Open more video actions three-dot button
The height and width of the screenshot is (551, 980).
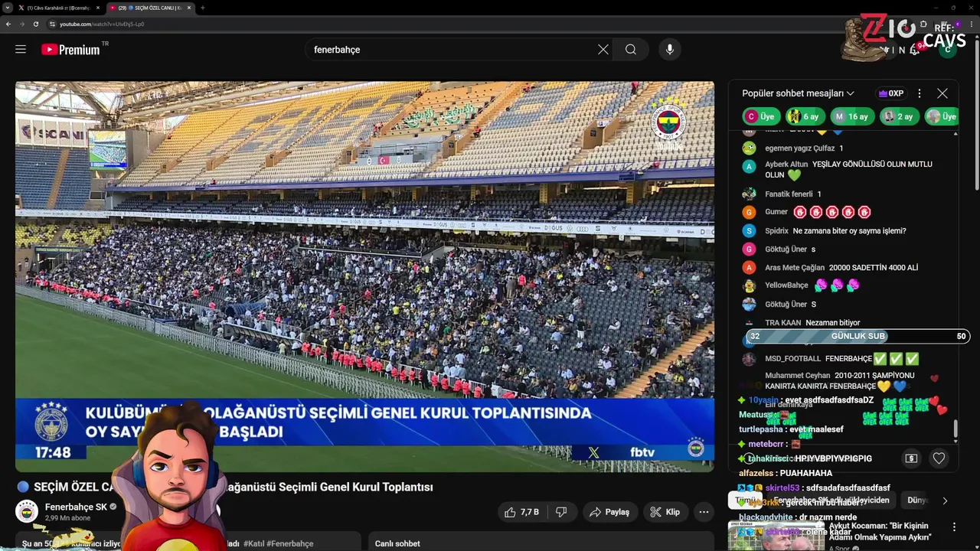(x=704, y=512)
